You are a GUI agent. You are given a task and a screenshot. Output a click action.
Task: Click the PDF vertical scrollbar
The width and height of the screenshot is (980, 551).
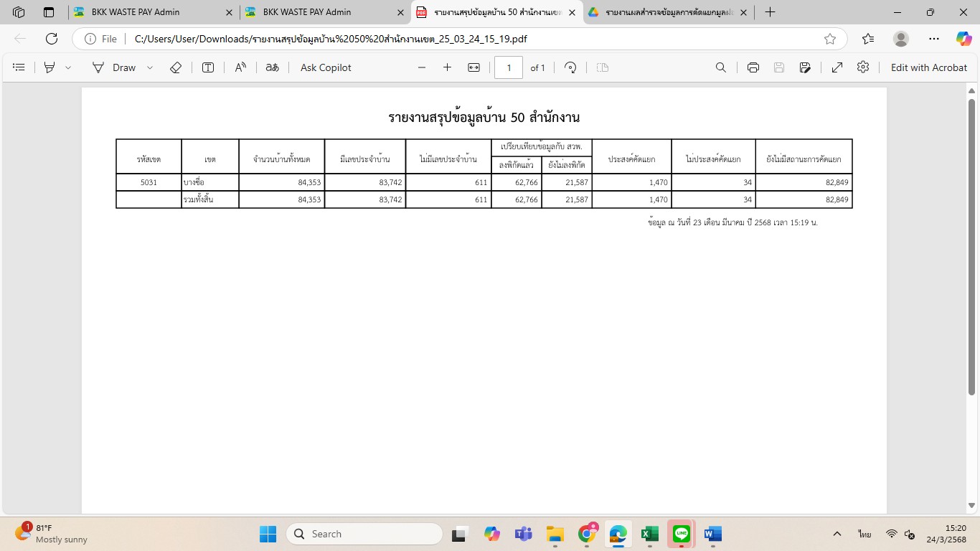[971, 244]
